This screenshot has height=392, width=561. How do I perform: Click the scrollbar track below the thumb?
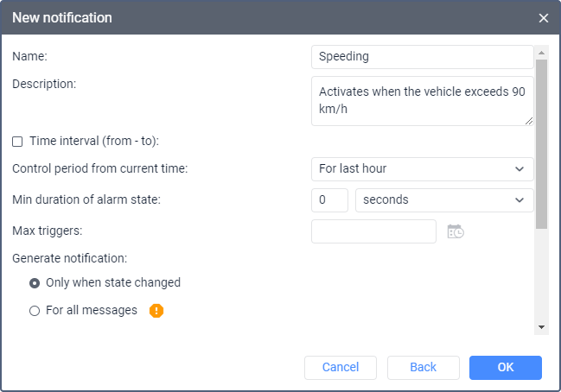(541, 276)
